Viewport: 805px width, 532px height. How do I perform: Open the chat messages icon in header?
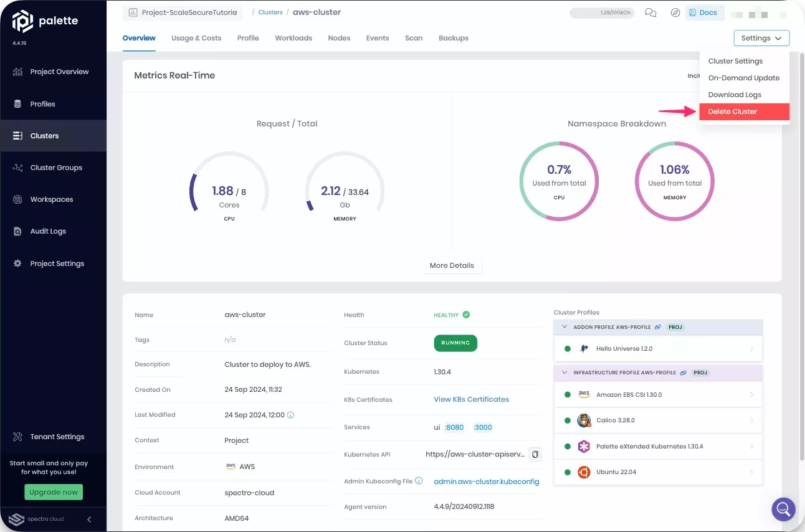(x=650, y=12)
